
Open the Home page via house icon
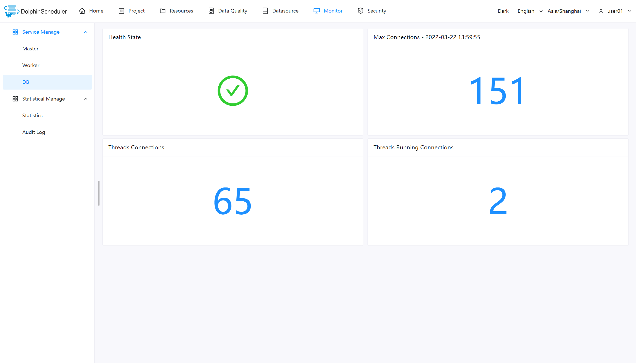(82, 11)
